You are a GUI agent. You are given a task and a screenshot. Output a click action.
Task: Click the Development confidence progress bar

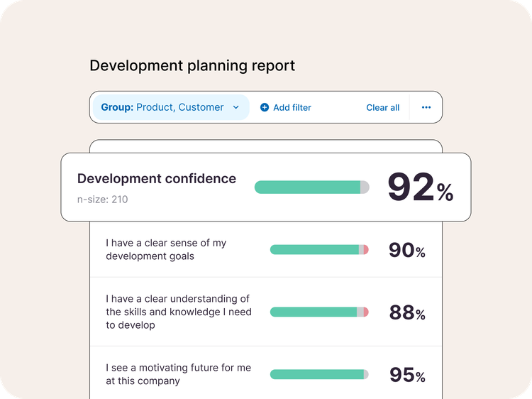311,187
